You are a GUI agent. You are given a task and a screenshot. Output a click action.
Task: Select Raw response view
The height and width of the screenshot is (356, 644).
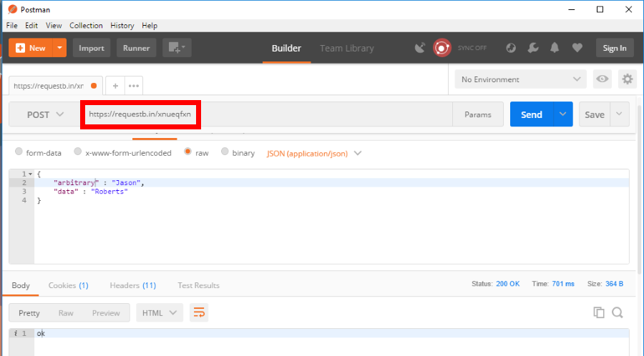[x=66, y=313]
